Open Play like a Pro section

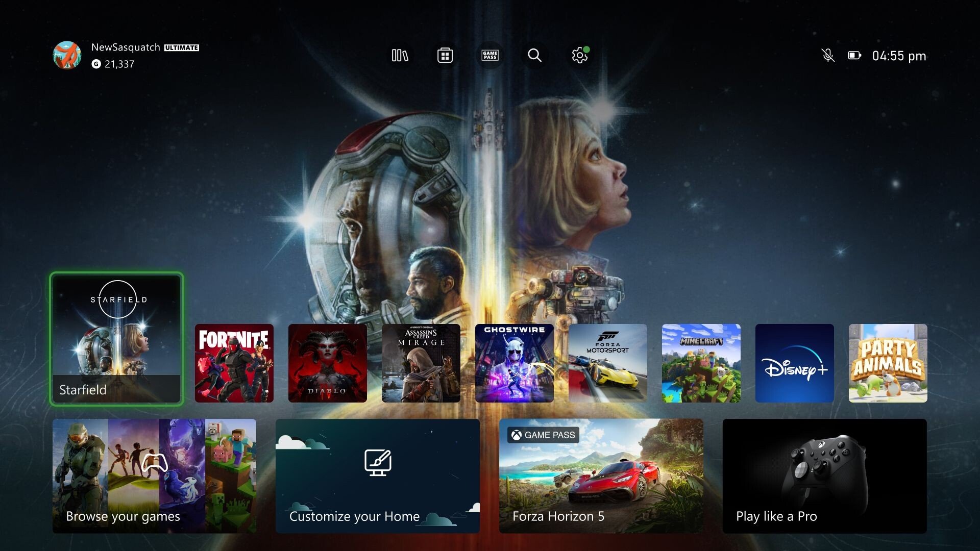coord(824,474)
